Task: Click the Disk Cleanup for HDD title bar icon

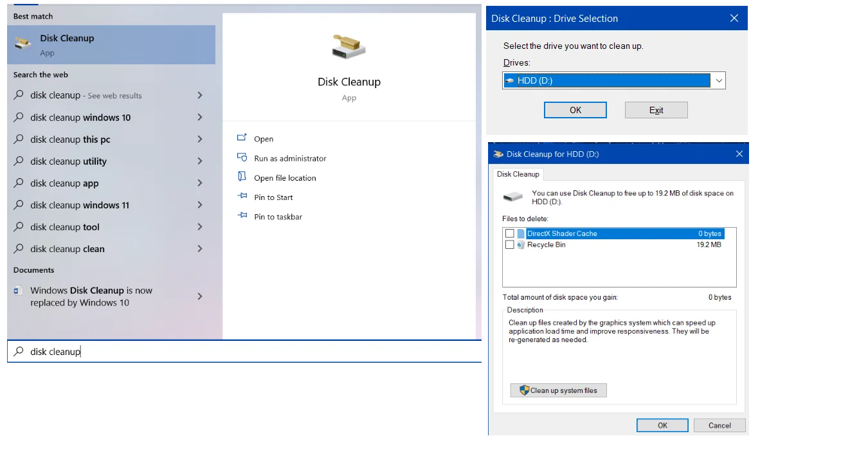Action: 498,154
